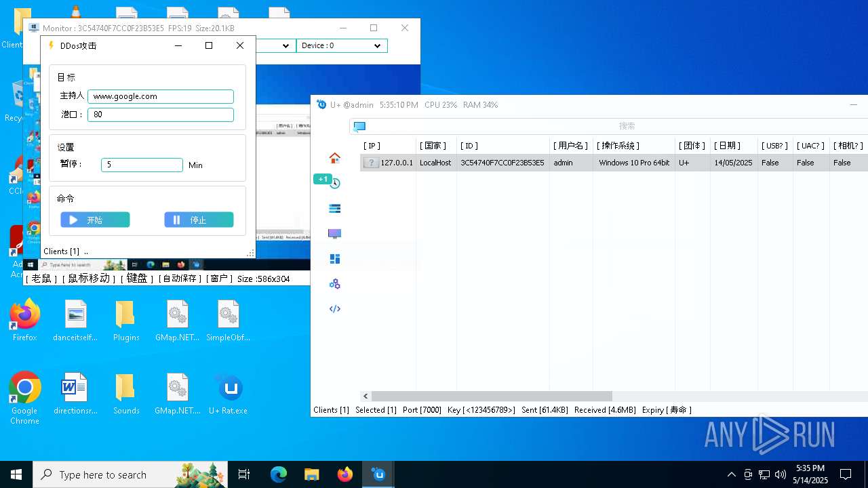
Task: Open Firefox from taskbar
Action: pos(345,474)
